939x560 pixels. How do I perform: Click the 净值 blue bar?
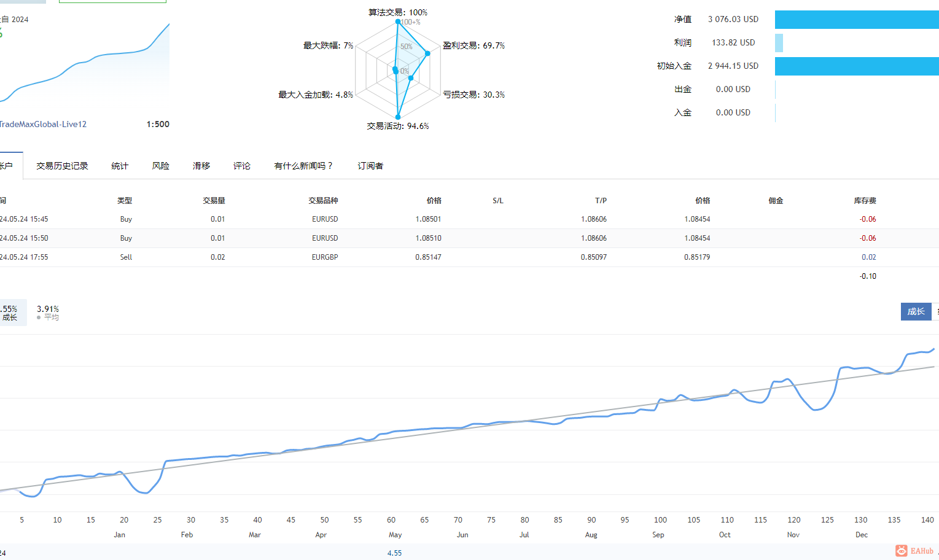(857, 20)
